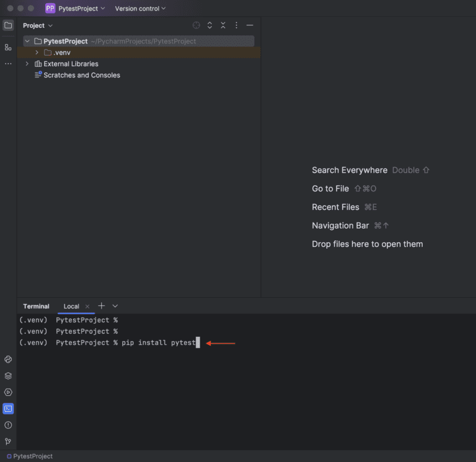Expand External Libraries node
Screen dimensions: 476x462
(27, 64)
